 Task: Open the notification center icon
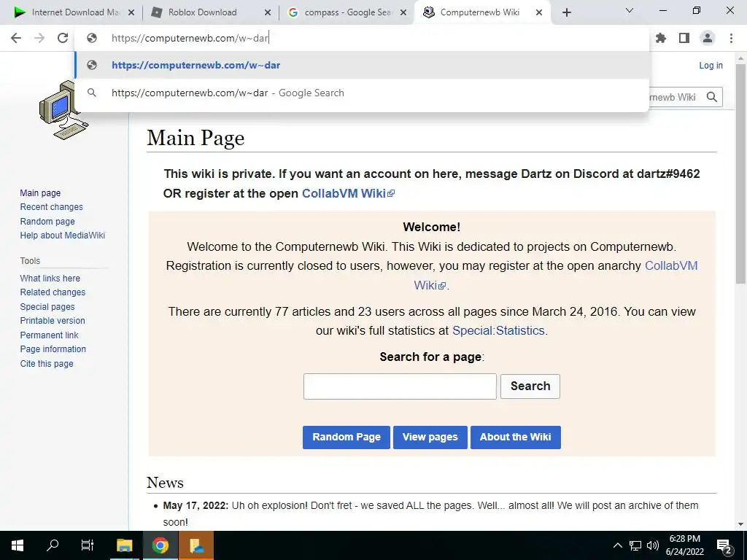tap(724, 545)
